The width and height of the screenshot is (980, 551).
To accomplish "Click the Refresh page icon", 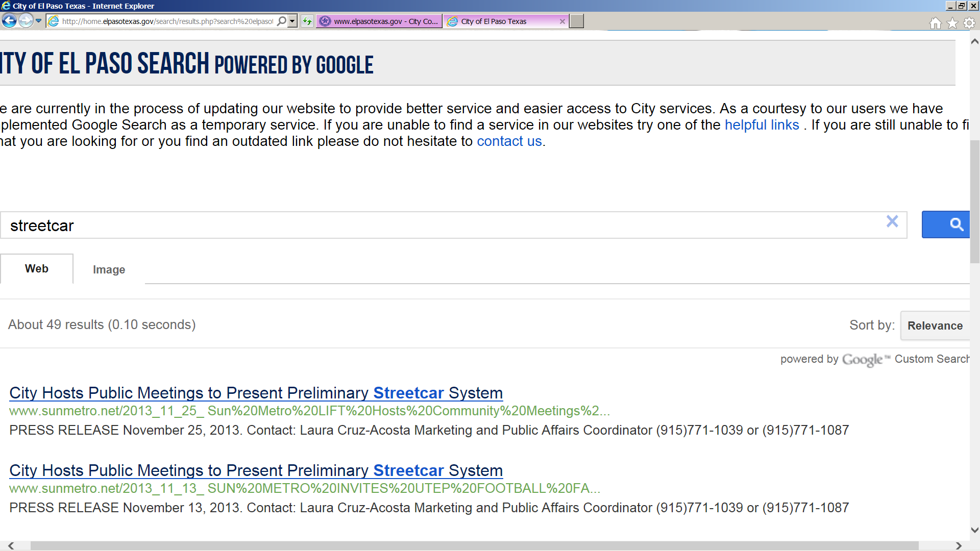I will point(307,21).
